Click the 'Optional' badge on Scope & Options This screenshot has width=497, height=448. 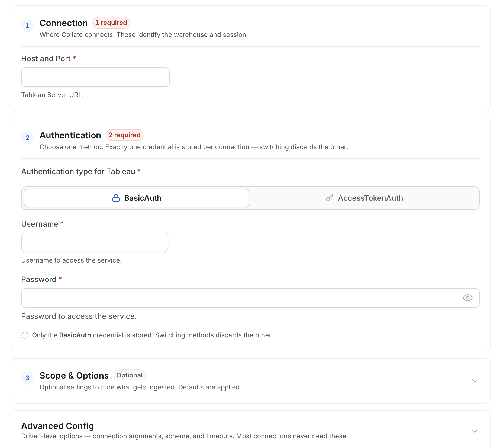[130, 375]
